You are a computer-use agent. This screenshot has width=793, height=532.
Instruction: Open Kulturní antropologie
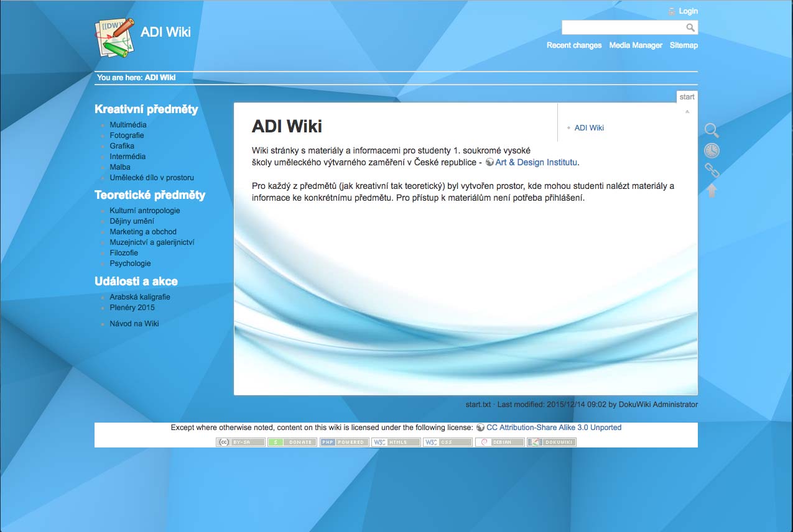point(145,211)
